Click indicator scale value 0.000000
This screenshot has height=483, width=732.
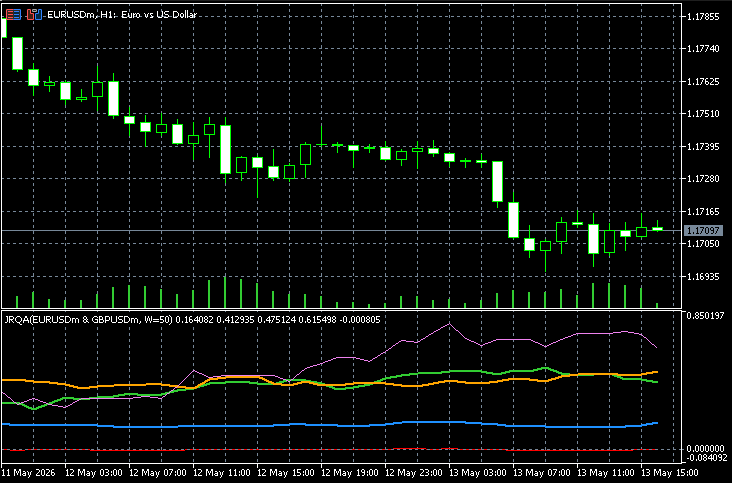[706, 449]
